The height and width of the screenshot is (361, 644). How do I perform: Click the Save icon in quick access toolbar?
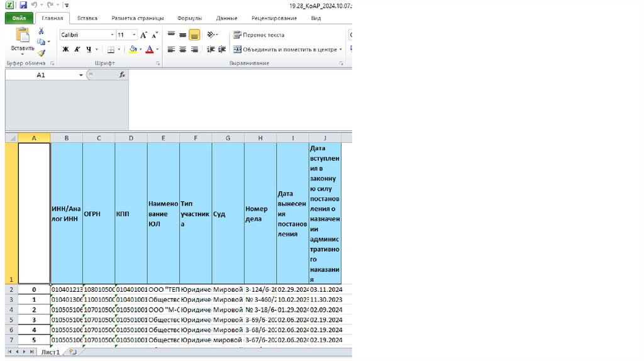tap(23, 5)
